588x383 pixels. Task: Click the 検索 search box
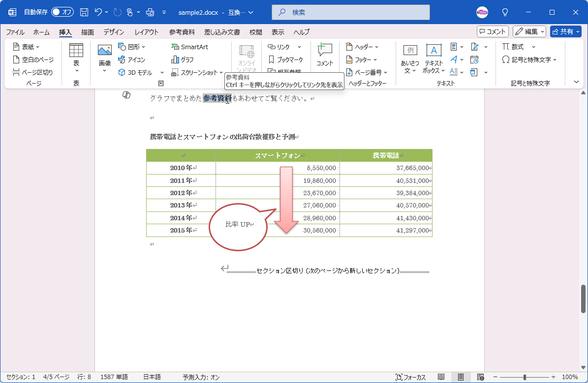tap(351, 12)
